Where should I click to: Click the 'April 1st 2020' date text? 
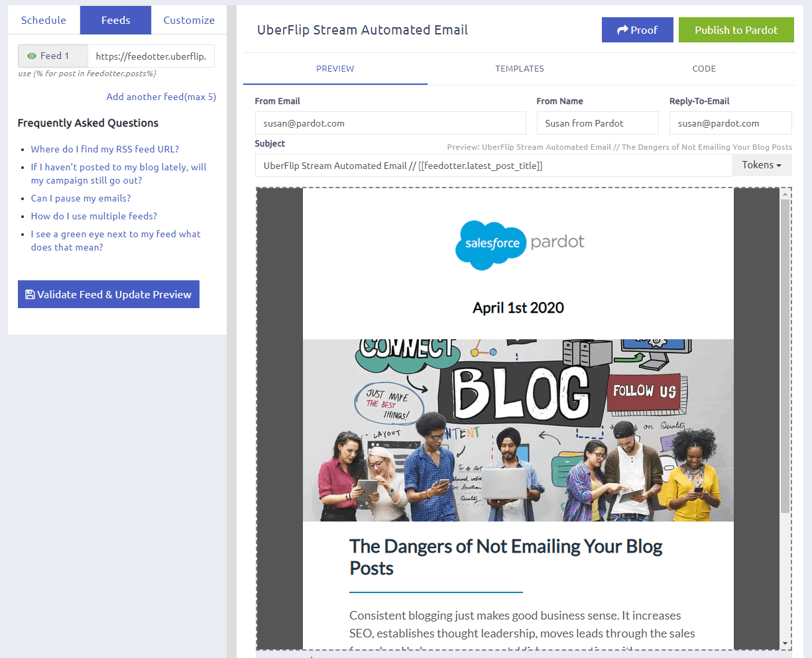[518, 307]
